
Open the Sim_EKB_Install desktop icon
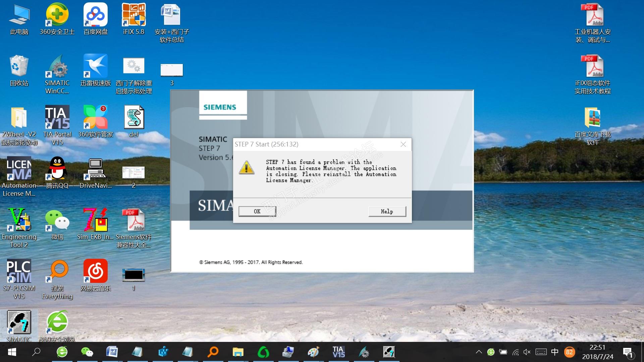pos(96,220)
